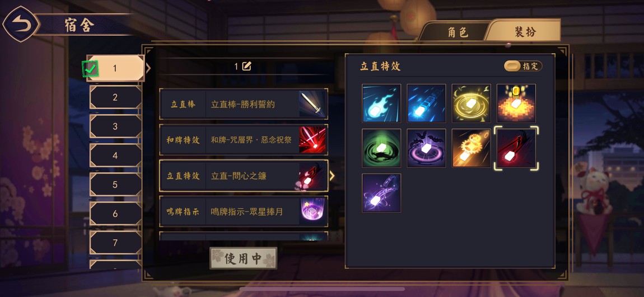
Task: Choose the blue ice trail riichi effect
Action: [x=426, y=103]
